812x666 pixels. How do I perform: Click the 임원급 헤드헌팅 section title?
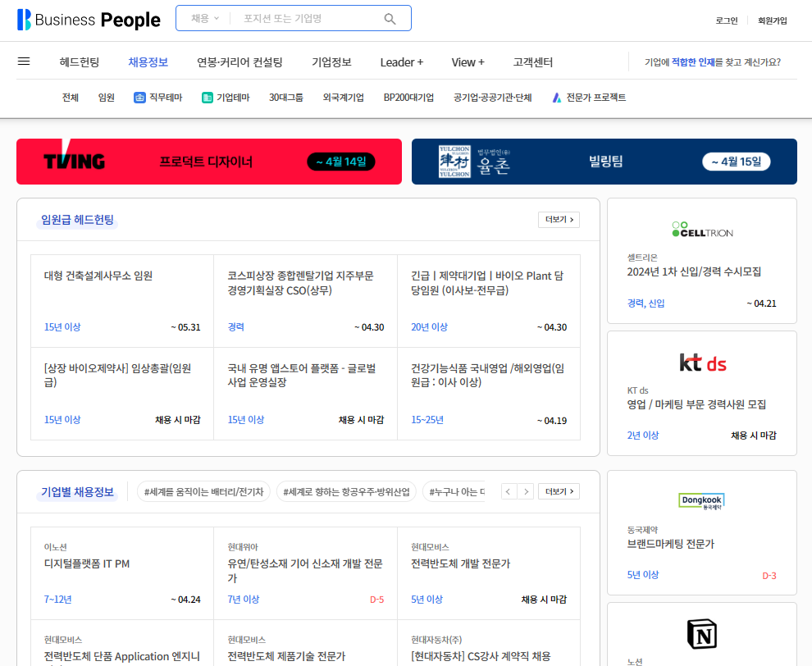tap(77, 220)
